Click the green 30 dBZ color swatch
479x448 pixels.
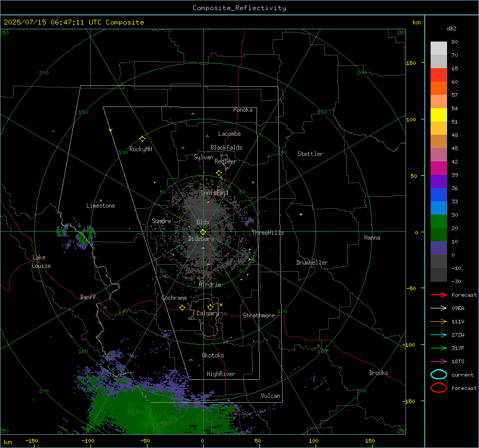[439, 222]
